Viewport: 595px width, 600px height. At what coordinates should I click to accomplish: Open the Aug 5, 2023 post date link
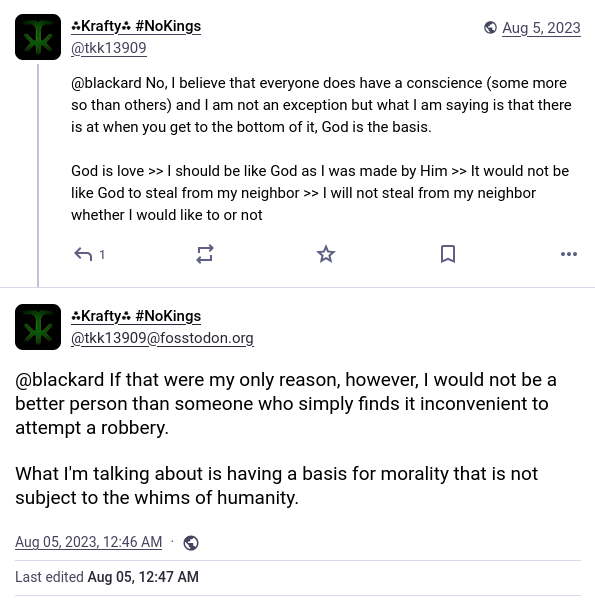click(541, 28)
